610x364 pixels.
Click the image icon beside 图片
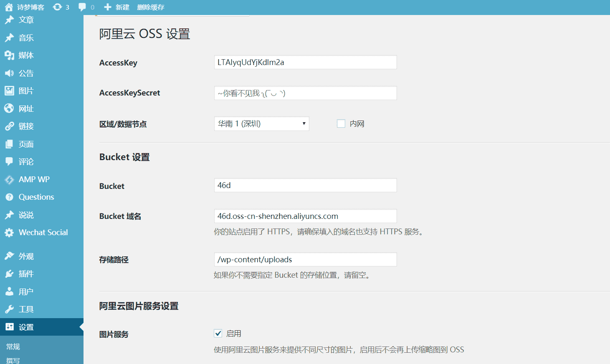coord(9,90)
